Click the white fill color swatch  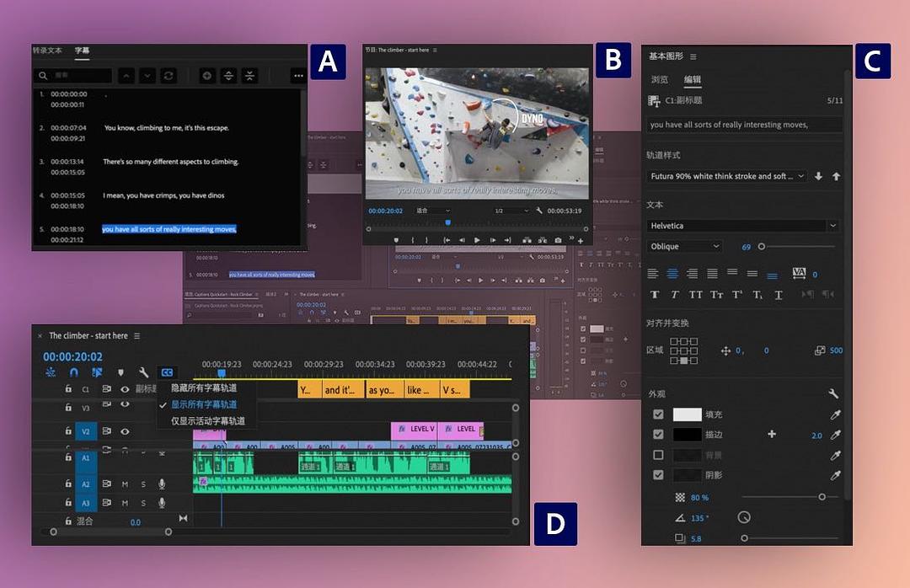pos(687,414)
